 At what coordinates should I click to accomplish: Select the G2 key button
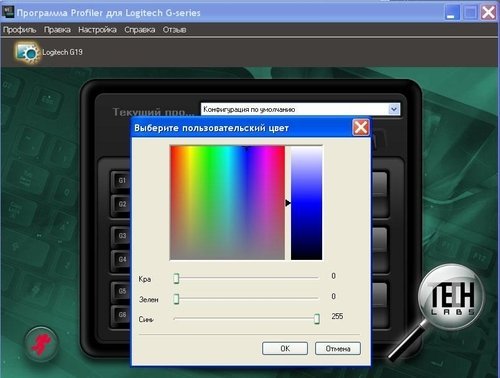(121, 204)
